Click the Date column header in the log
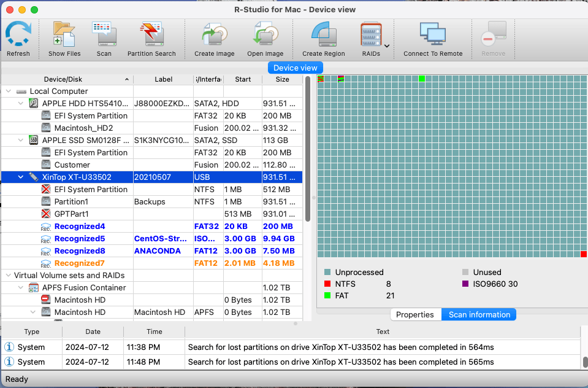 93,332
